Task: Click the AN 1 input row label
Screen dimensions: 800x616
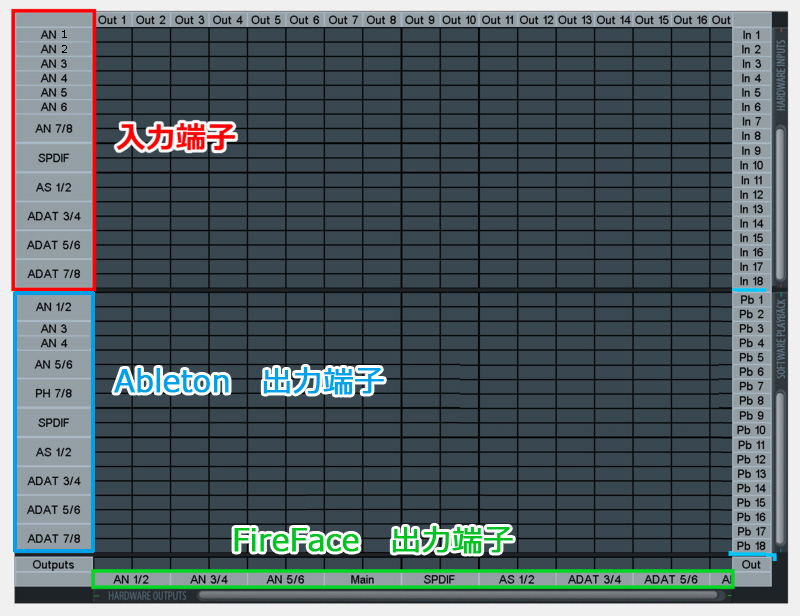Action: pos(54,34)
